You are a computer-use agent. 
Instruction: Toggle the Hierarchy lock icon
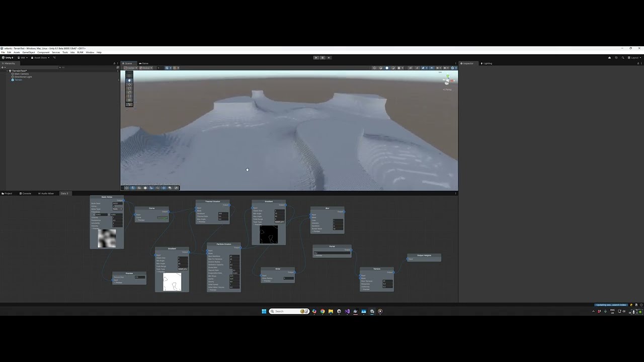114,63
